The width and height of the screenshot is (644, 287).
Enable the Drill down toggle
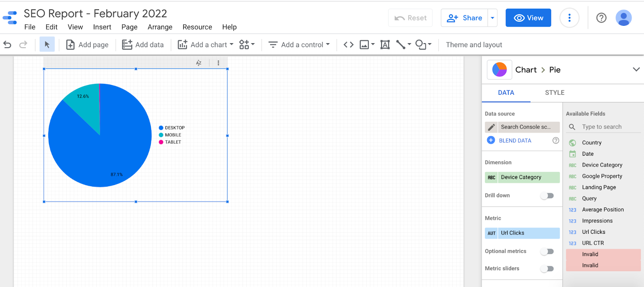click(547, 195)
